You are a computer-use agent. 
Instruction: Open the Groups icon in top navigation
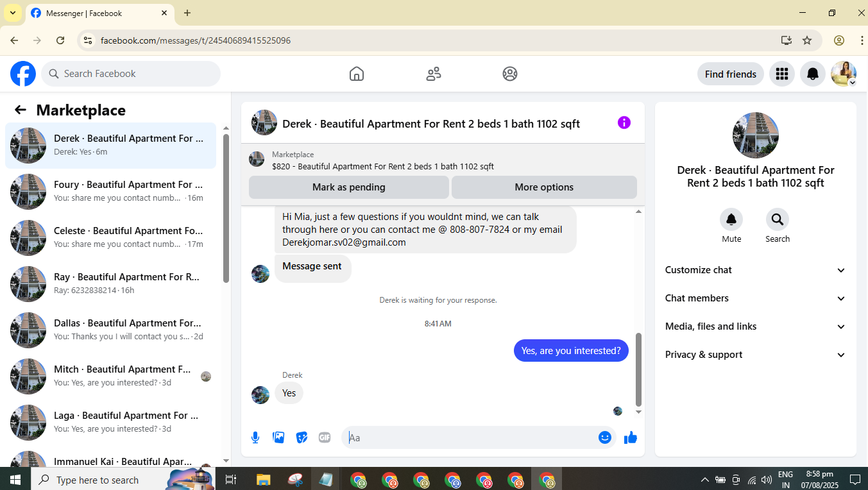510,74
